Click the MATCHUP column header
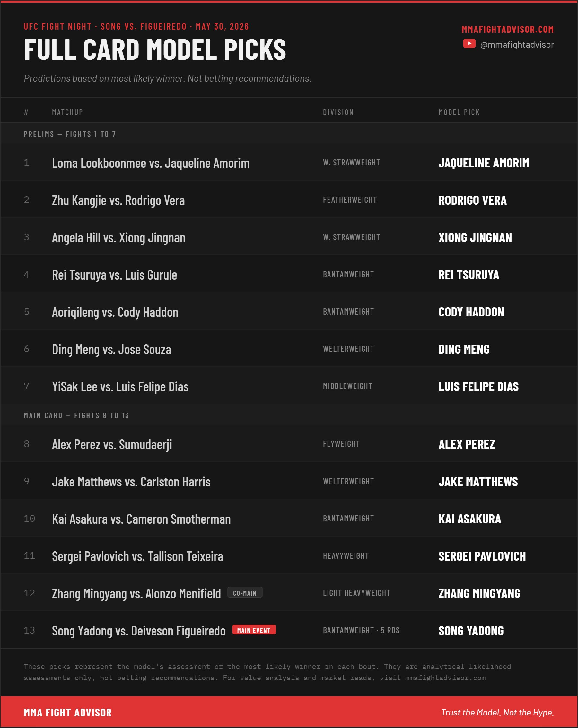The height and width of the screenshot is (728, 578). (x=67, y=112)
